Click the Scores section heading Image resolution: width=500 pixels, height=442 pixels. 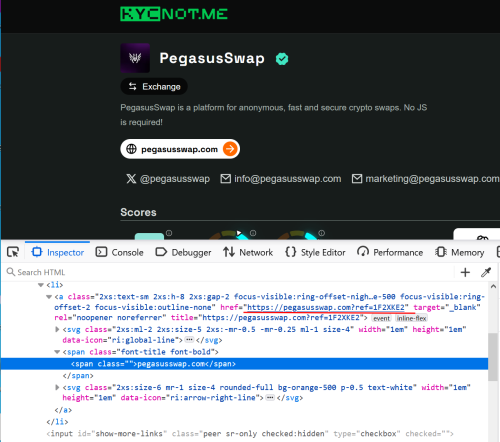pos(138,212)
